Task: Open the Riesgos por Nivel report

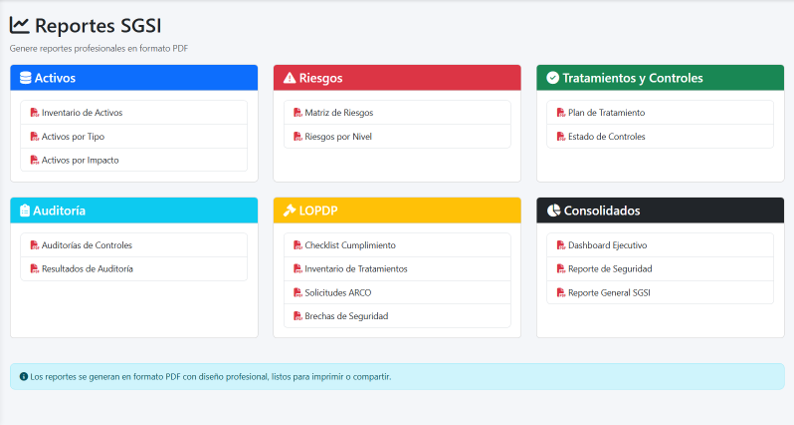Action: [x=397, y=136]
